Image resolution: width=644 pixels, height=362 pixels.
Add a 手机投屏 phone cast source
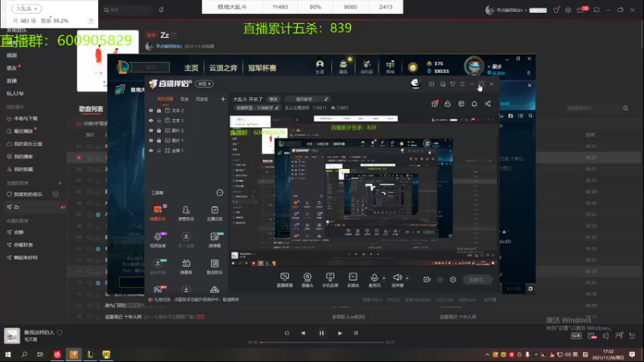330,280
